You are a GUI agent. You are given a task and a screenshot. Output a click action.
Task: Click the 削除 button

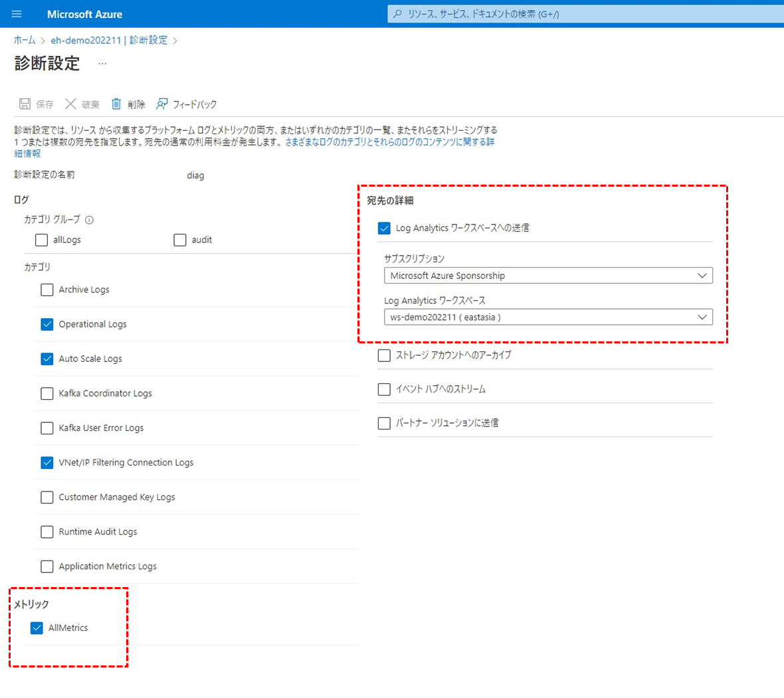click(x=128, y=104)
